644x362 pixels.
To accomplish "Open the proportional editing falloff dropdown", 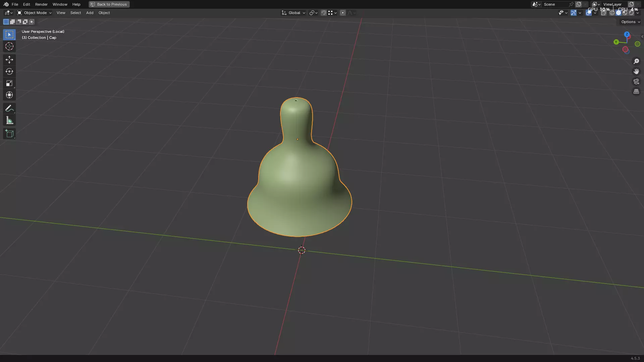I will [351, 13].
